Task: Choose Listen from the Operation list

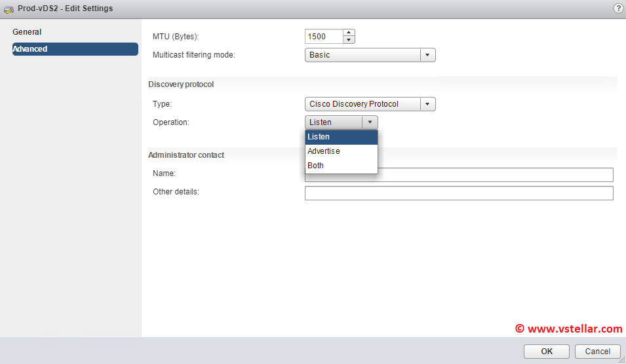Action: [x=341, y=137]
